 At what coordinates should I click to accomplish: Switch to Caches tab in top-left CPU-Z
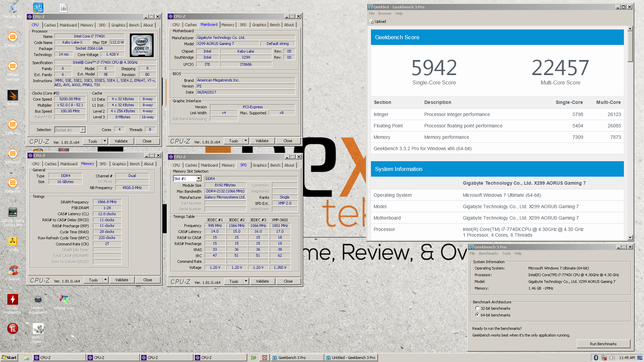pyautogui.click(x=50, y=25)
